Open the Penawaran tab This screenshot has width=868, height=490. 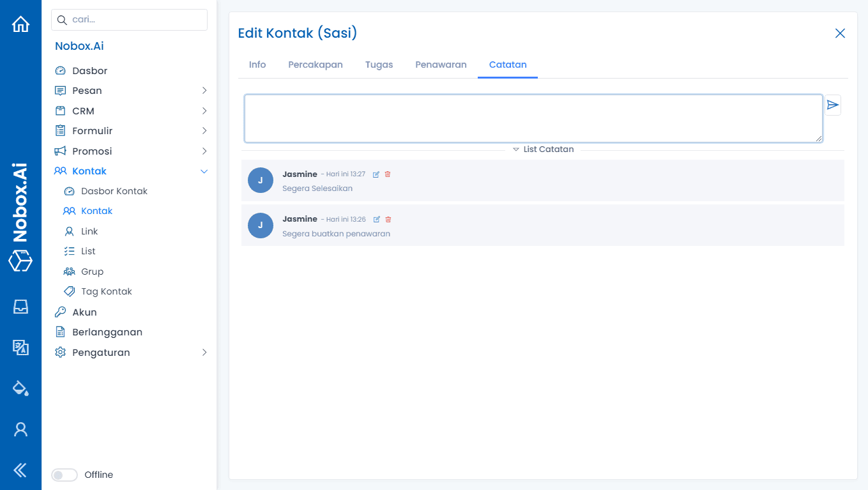click(x=441, y=65)
